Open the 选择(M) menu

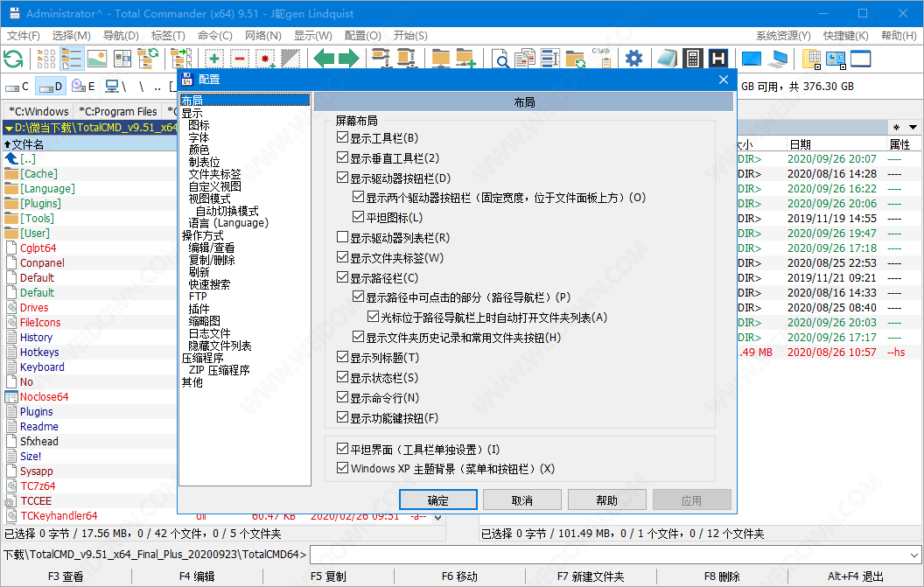point(71,36)
